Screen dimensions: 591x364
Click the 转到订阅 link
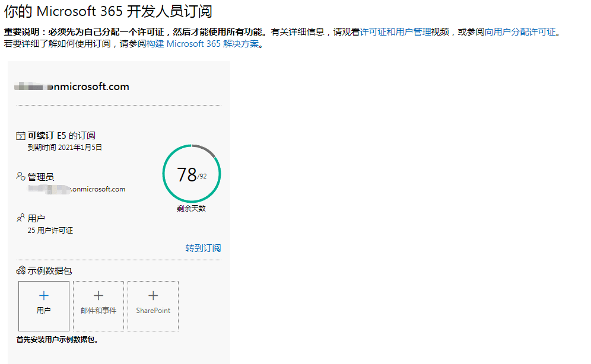coord(203,248)
